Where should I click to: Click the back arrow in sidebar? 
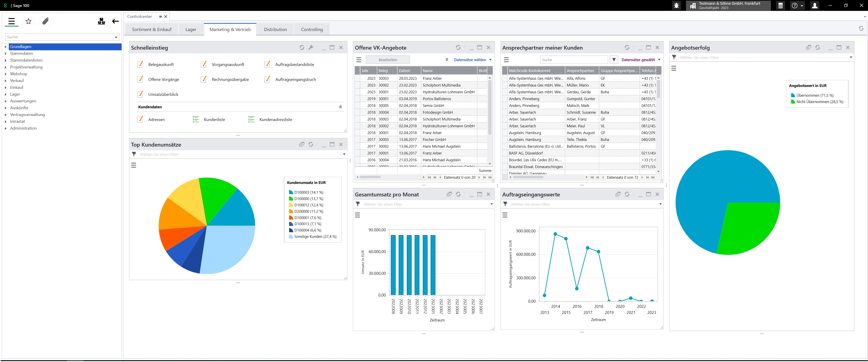115,22
